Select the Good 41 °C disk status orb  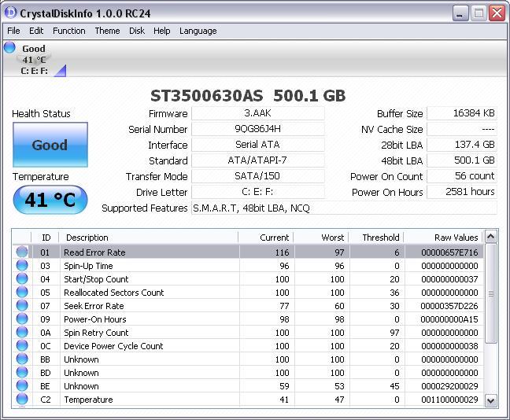[9, 47]
